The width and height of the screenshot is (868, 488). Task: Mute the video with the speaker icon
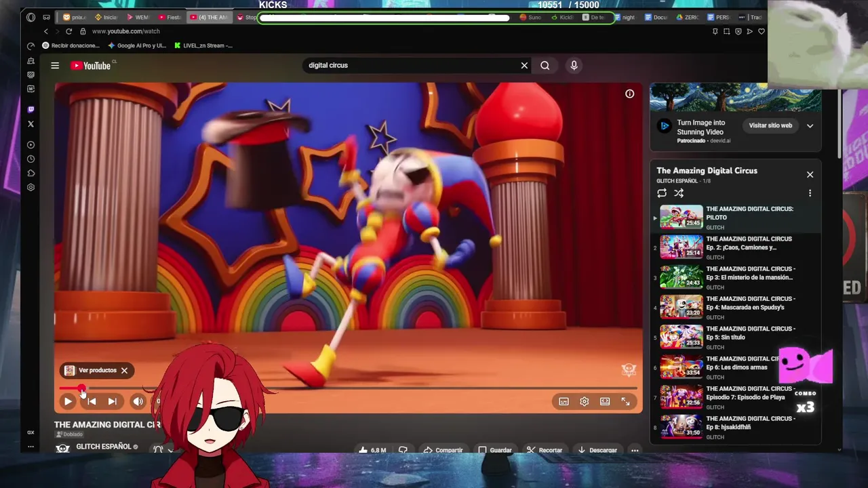[138, 401]
